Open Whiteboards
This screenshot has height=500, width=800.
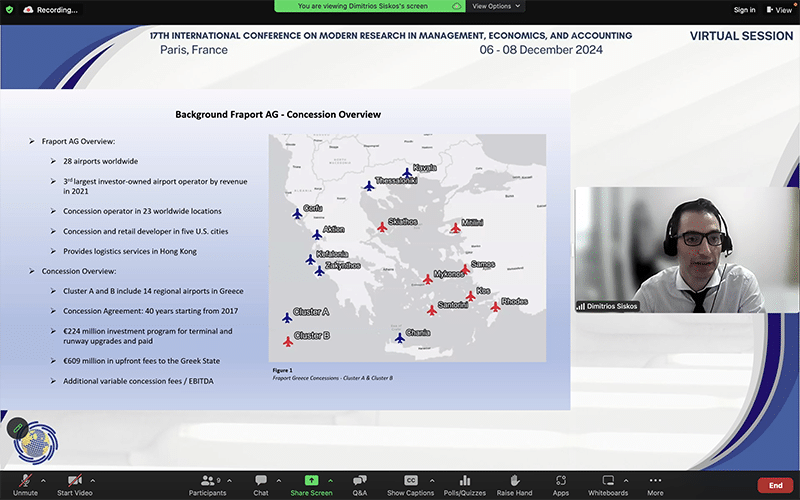[x=608, y=483]
